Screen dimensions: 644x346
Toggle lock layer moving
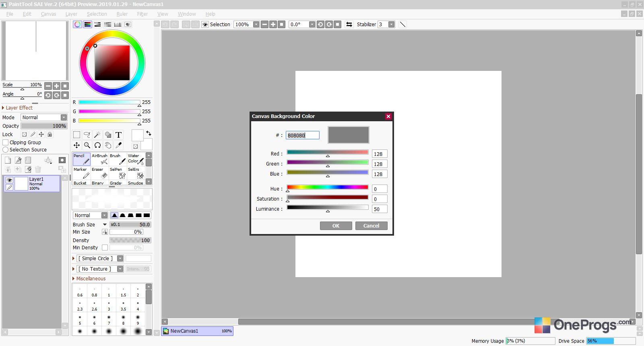41,135
